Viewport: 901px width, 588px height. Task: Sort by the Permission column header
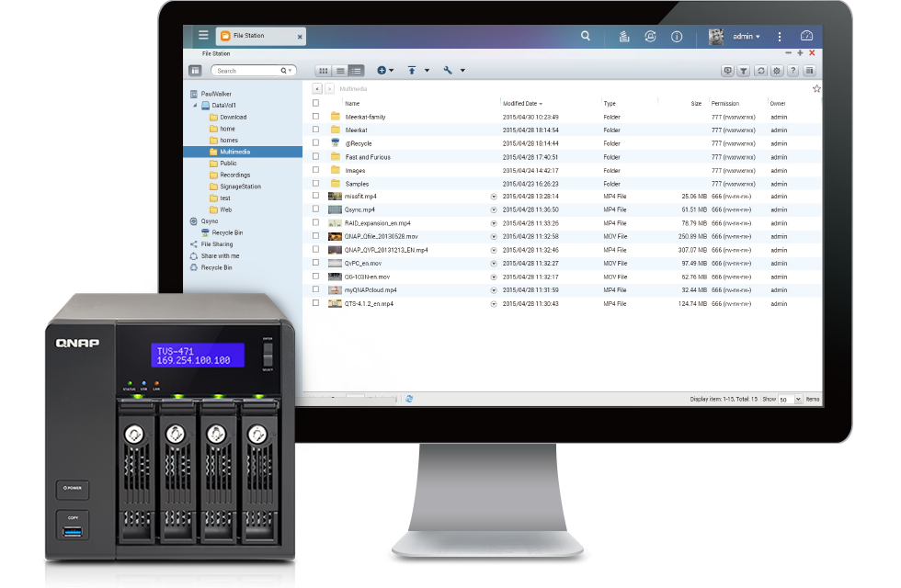coord(725,103)
